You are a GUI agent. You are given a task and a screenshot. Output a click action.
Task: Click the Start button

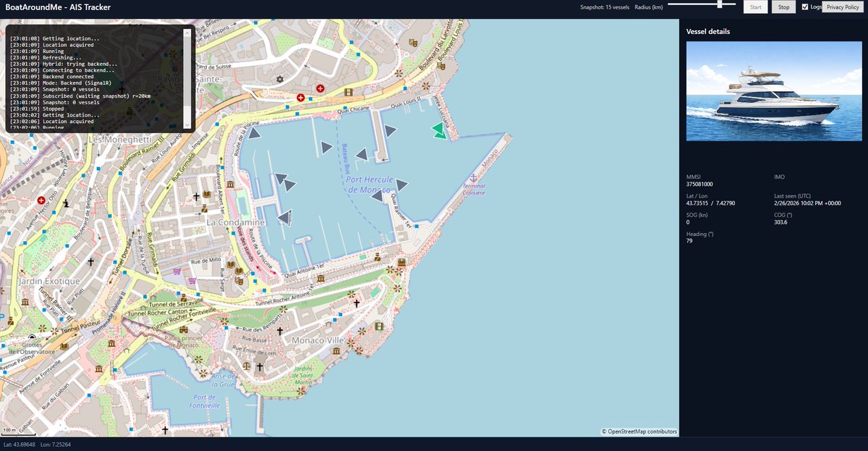(755, 7)
